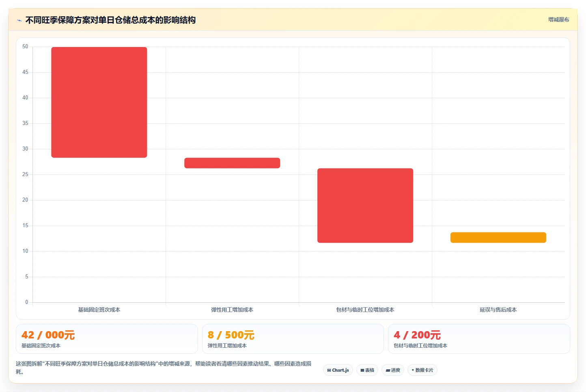Click x-axis label 弹性用工增加成本

[232, 310]
